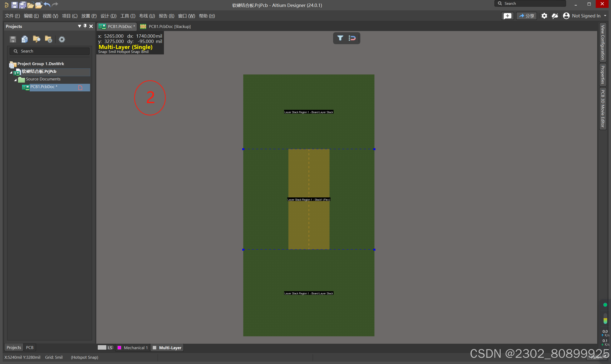611x364 pixels.
Task: Click the 分享 share button
Action: 526,16
